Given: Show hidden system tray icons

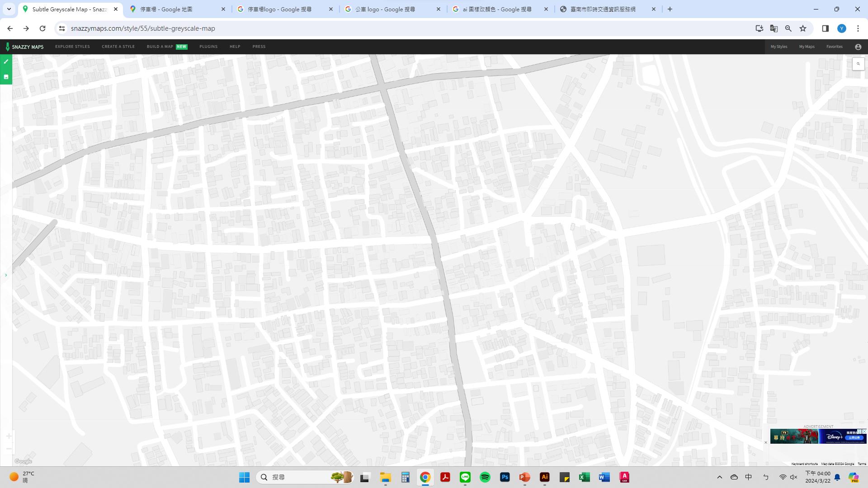Looking at the screenshot, I should click(x=719, y=477).
